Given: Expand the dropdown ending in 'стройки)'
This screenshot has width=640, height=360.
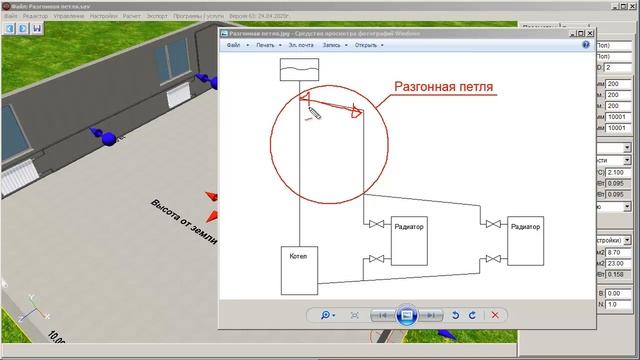Looking at the screenshot, I should (x=627, y=240).
